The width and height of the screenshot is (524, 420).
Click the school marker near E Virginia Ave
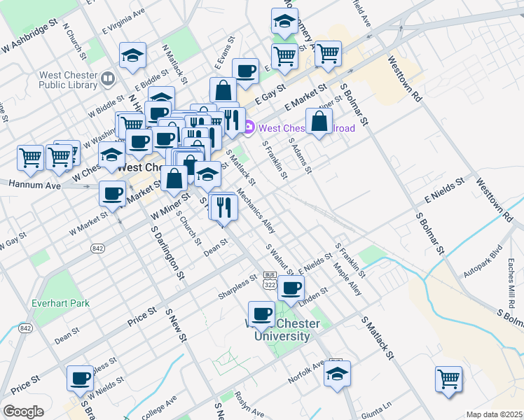click(132, 57)
